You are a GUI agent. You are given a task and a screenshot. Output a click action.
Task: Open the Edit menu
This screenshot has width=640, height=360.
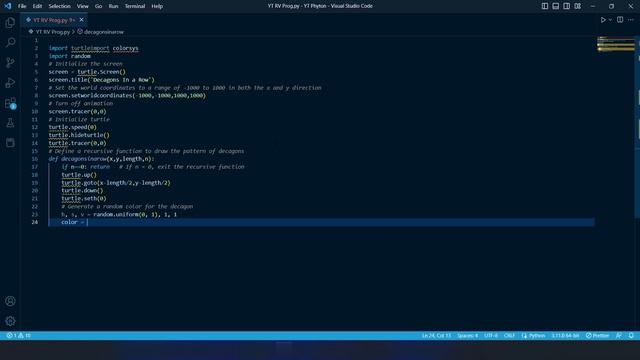click(37, 6)
